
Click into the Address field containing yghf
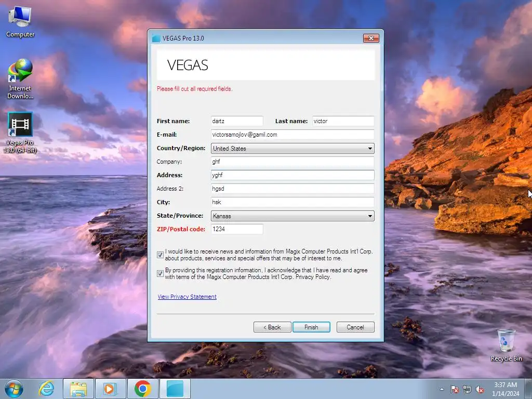pos(292,175)
